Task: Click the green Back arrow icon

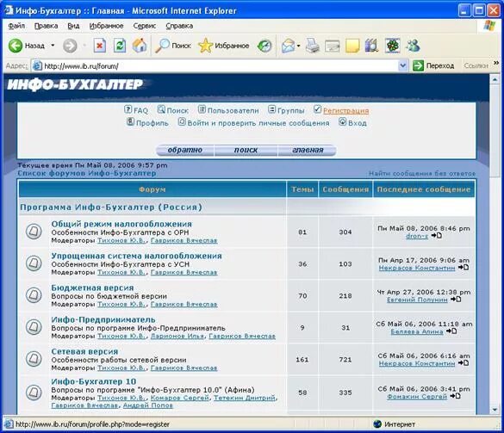Action: coord(16,46)
